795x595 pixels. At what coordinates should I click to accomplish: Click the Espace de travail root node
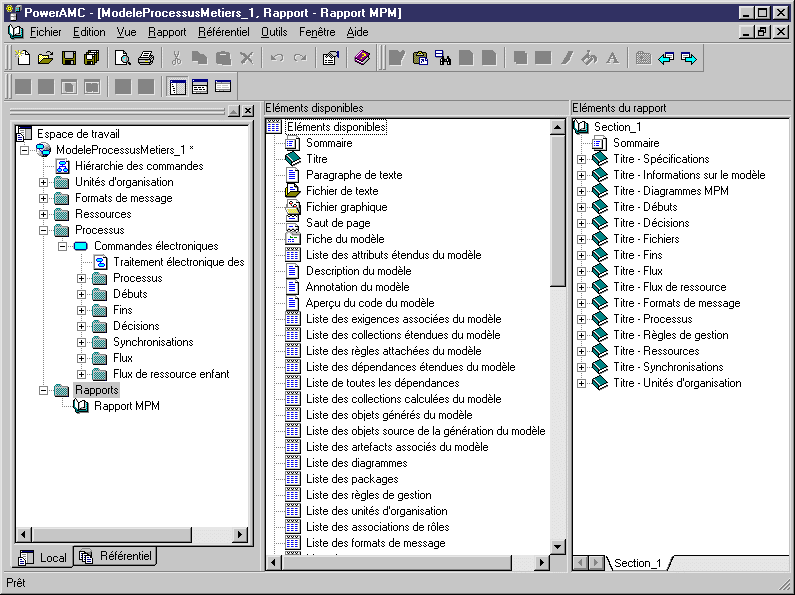78,134
